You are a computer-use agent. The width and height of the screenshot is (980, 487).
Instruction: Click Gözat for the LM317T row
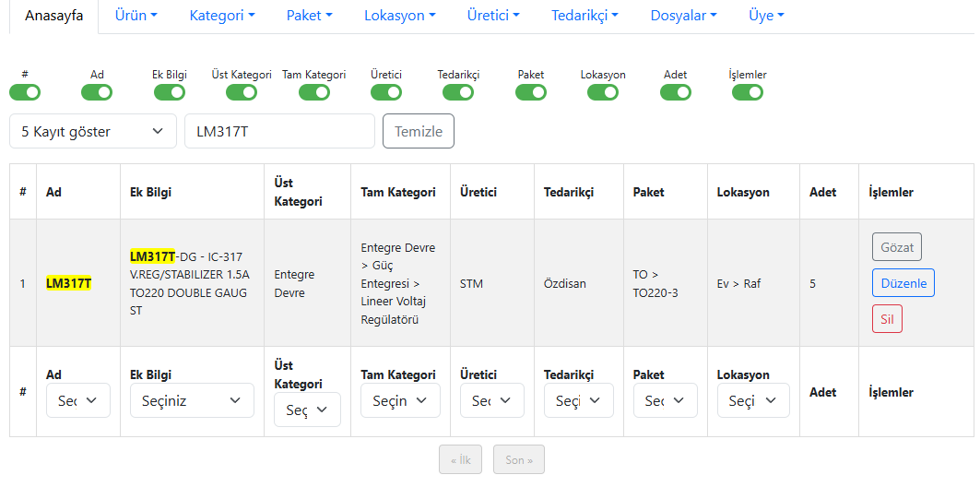click(x=897, y=247)
